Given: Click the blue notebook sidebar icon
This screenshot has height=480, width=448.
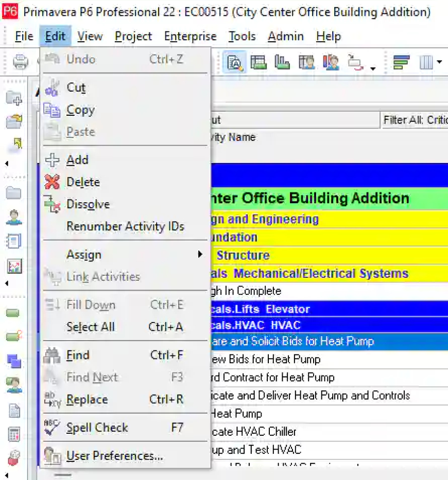Looking at the screenshot, I should tap(14, 241).
